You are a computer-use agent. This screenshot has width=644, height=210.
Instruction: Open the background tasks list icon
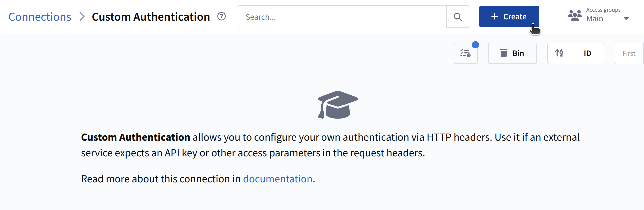465,53
